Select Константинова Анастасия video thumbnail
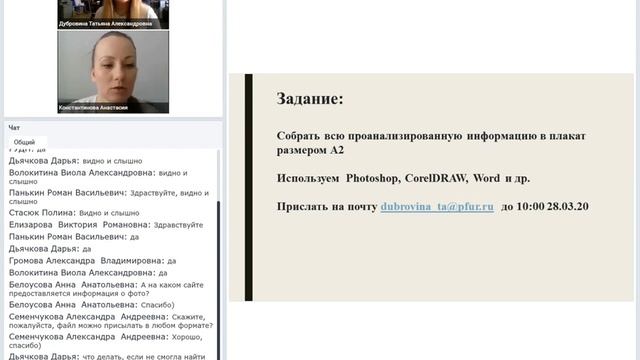The height and width of the screenshot is (360, 640). point(113,72)
